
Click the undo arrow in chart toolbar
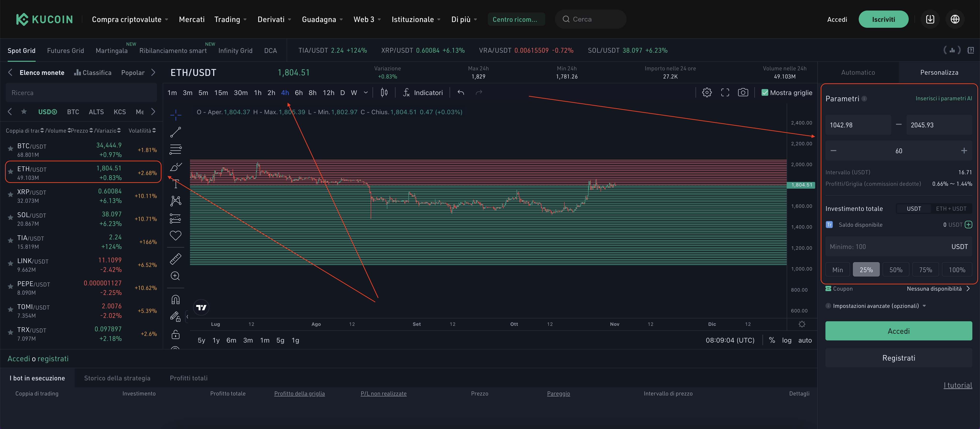coord(461,92)
